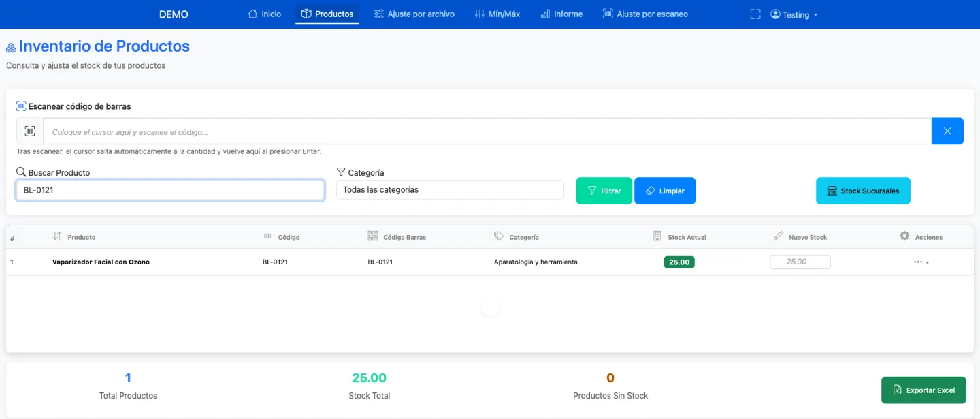Click the QR icon in Código Barras header
The width and height of the screenshot is (980, 419).
click(x=372, y=236)
